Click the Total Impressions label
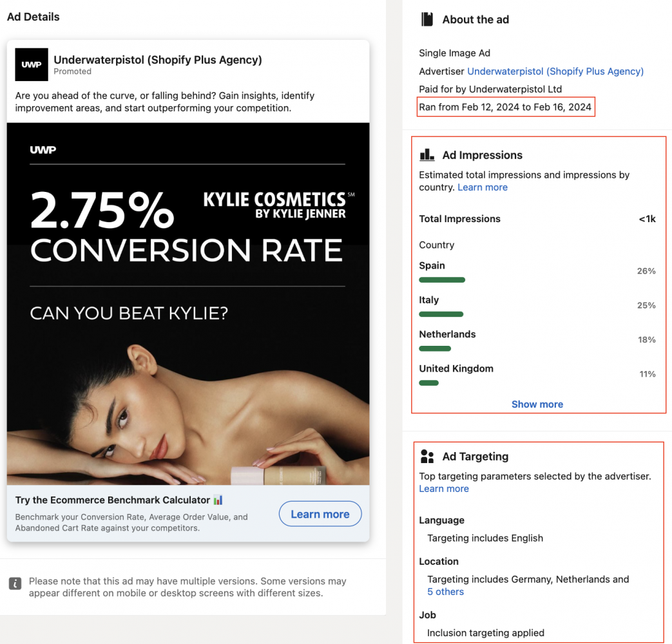672x644 pixels. click(x=460, y=219)
